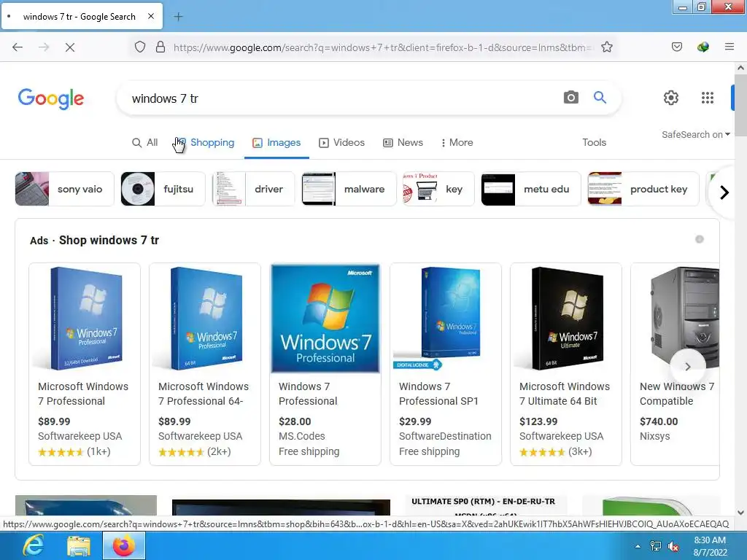Open Windows Explorer folder on the taskbar

pyautogui.click(x=79, y=545)
